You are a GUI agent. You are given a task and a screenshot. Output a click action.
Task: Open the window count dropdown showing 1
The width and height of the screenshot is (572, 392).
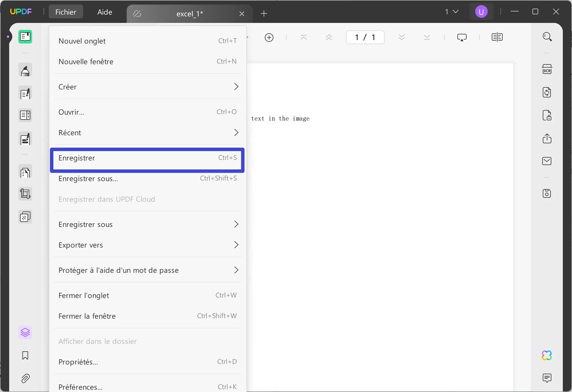(452, 12)
